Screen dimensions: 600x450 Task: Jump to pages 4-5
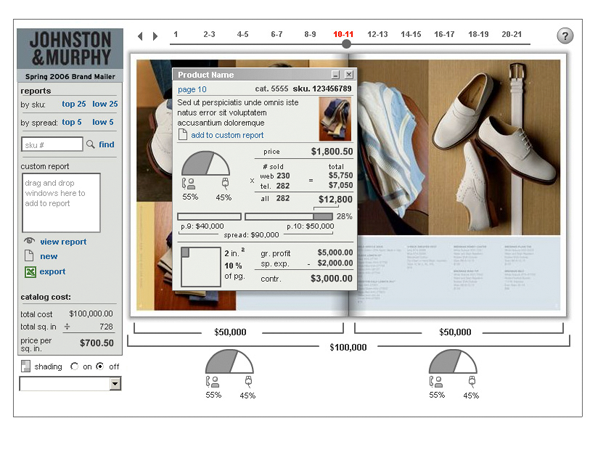click(243, 34)
